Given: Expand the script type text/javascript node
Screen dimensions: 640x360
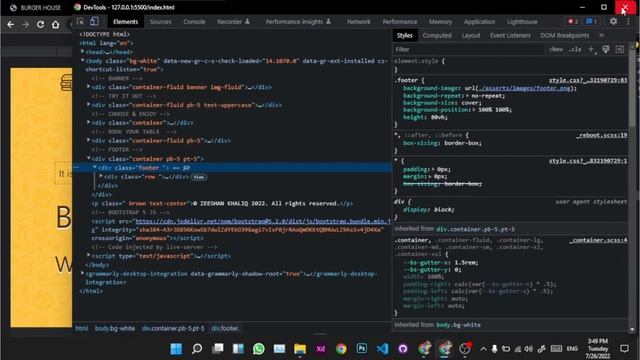Looking at the screenshot, I should coord(89,256).
